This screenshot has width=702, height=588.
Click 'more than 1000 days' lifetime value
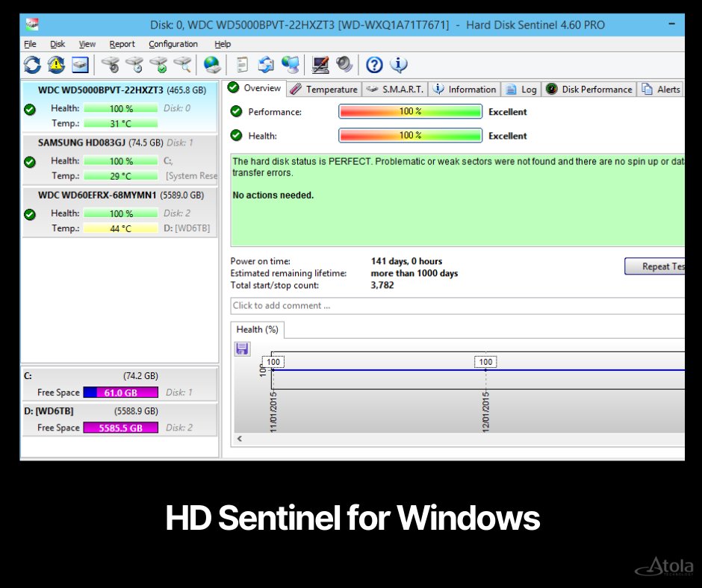click(414, 273)
